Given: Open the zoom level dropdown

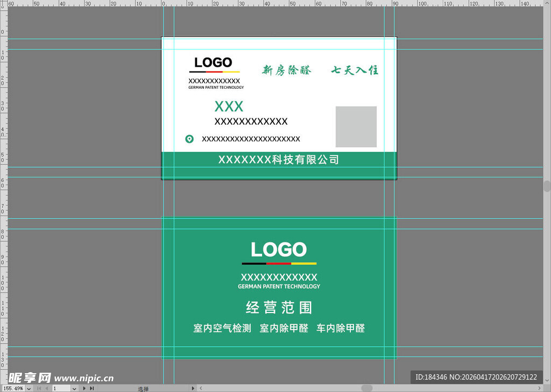Looking at the screenshot, I should coord(28,388).
